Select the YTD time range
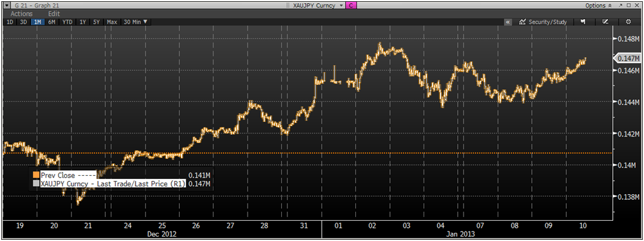 click(67, 22)
